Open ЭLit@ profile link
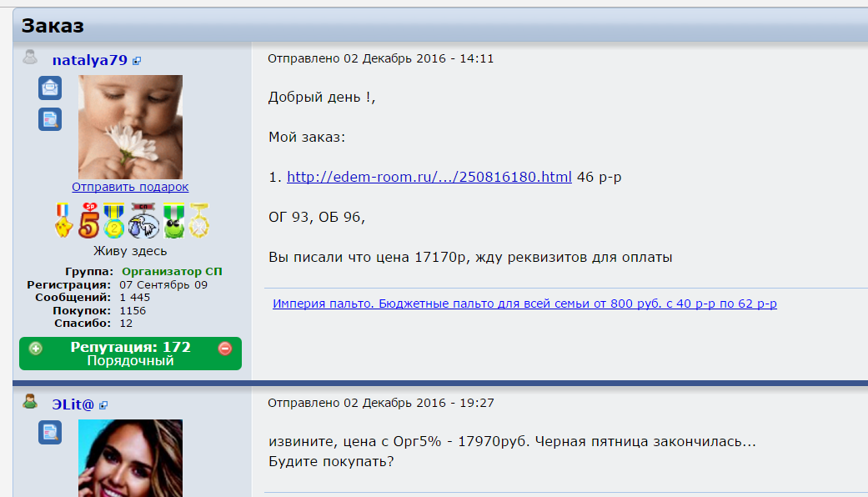 [73, 404]
